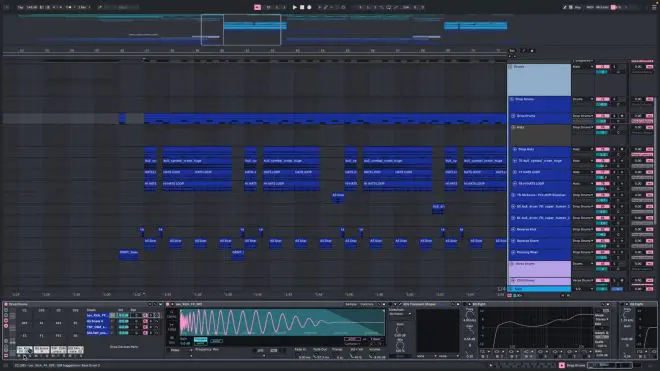This screenshot has width=660, height=371.
Task: Click Adapt. Q button in EQ Eight
Action: [x=601, y=337]
